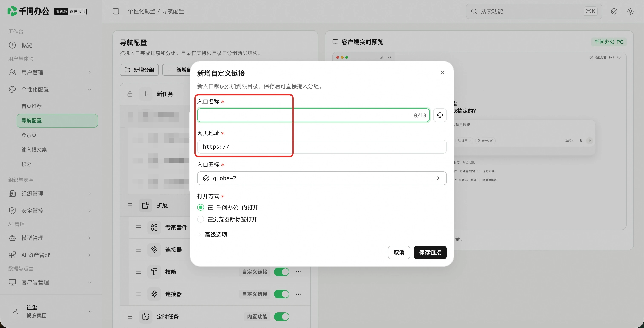The width and height of the screenshot is (644, 328).
Task: Click the AI 资产管理 blocks icon
Action: pyautogui.click(x=12, y=255)
